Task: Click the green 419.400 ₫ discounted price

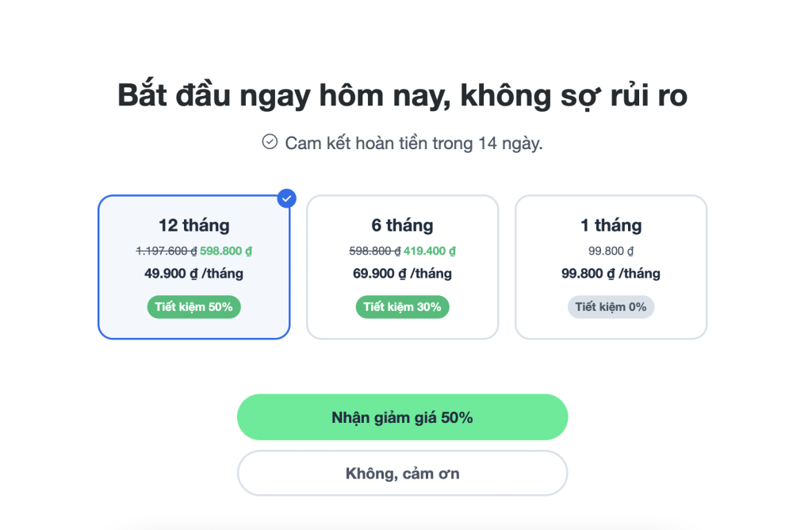Action: point(430,251)
